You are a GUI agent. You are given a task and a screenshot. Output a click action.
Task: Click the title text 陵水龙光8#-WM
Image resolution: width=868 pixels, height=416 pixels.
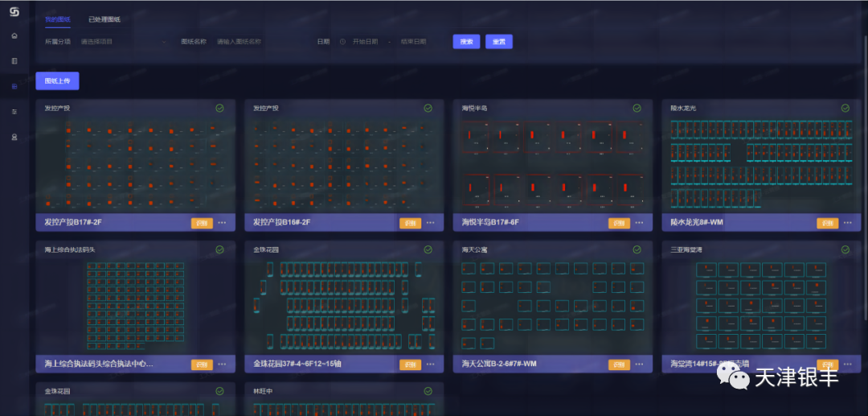coord(697,223)
